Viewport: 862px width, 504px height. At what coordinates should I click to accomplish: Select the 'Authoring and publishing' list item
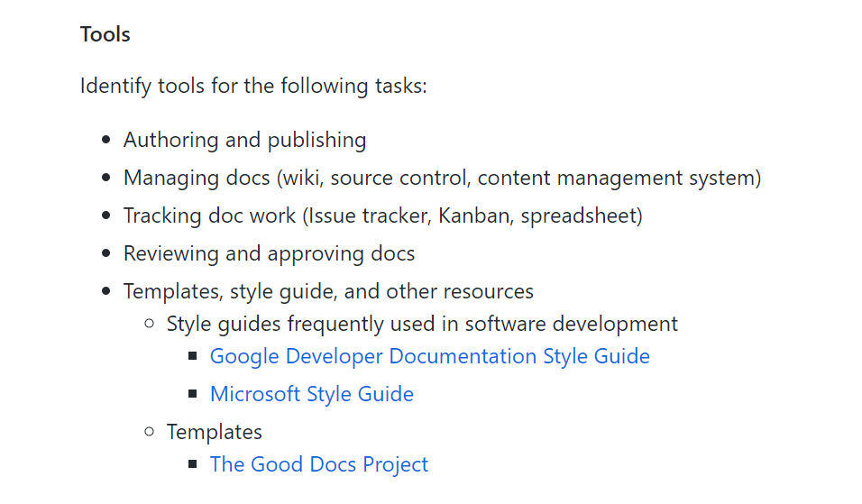pyautogui.click(x=244, y=140)
